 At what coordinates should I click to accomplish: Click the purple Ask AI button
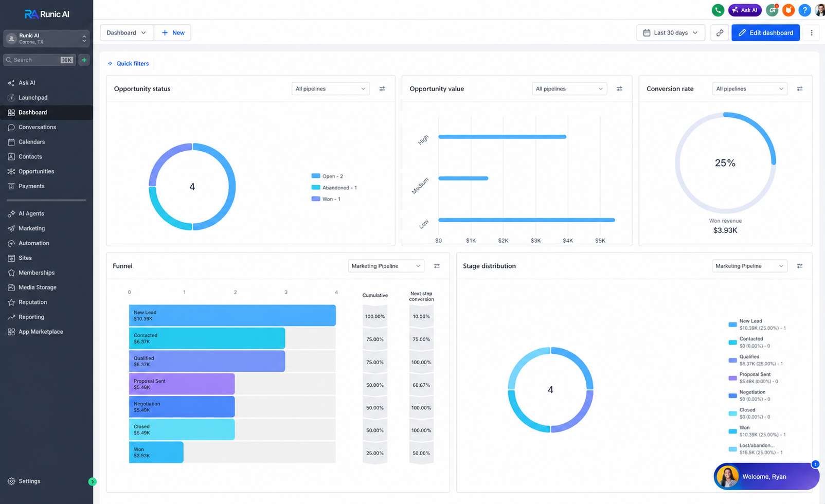point(745,10)
